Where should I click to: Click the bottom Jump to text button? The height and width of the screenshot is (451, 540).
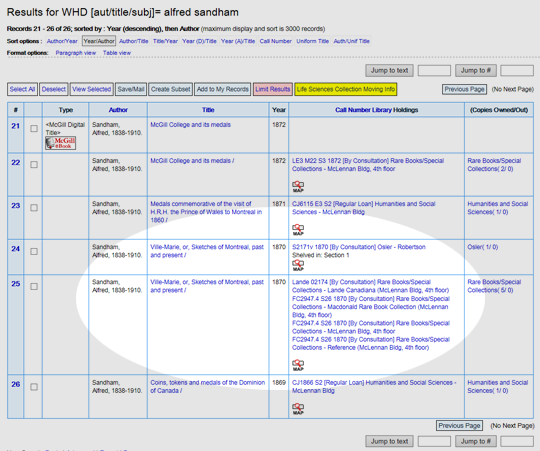point(390,441)
